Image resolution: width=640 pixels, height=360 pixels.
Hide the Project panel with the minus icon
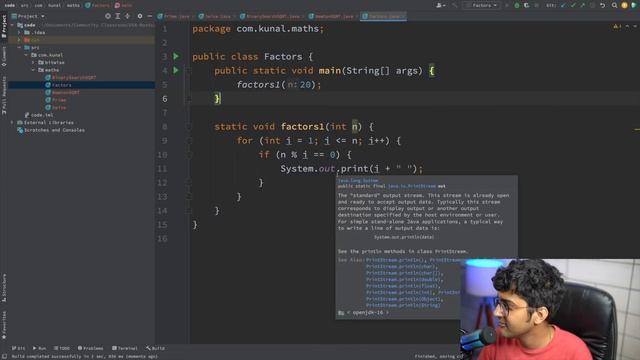[x=150, y=16]
